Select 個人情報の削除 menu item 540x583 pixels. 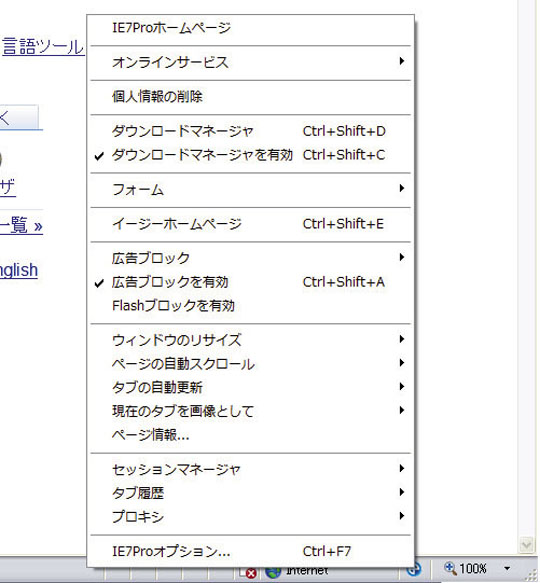pos(250,97)
